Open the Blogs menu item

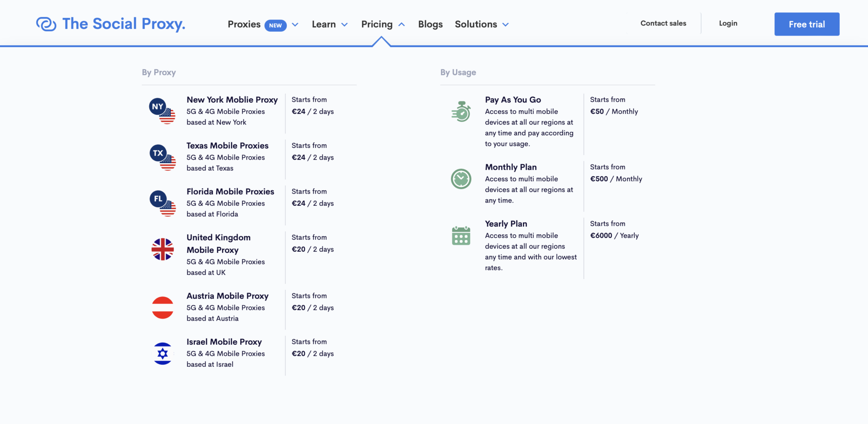coord(430,25)
